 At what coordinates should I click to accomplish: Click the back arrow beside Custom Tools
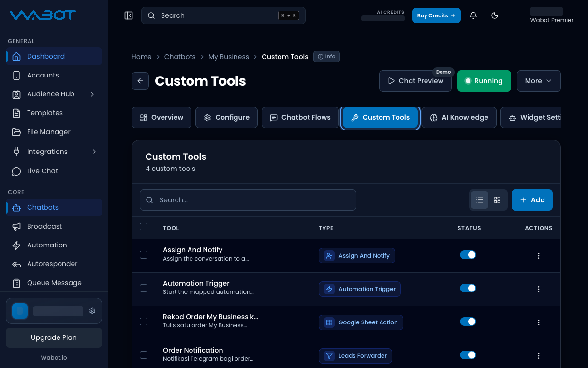pyautogui.click(x=140, y=81)
